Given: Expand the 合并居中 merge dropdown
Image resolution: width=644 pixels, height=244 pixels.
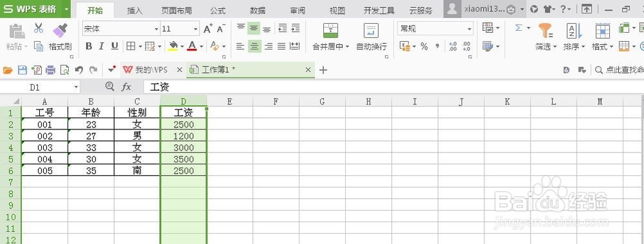Looking at the screenshot, I should pos(347,47).
